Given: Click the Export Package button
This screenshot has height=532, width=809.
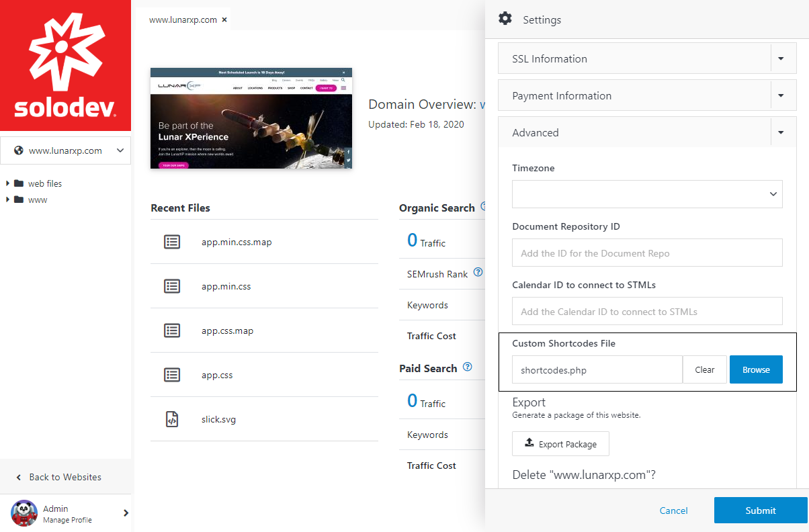Looking at the screenshot, I should tap(560, 444).
